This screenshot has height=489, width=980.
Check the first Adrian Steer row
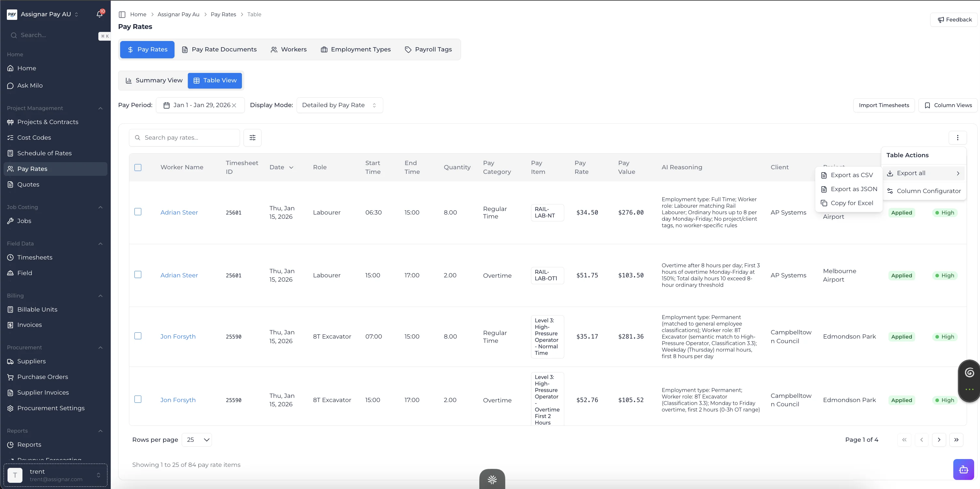[138, 212]
